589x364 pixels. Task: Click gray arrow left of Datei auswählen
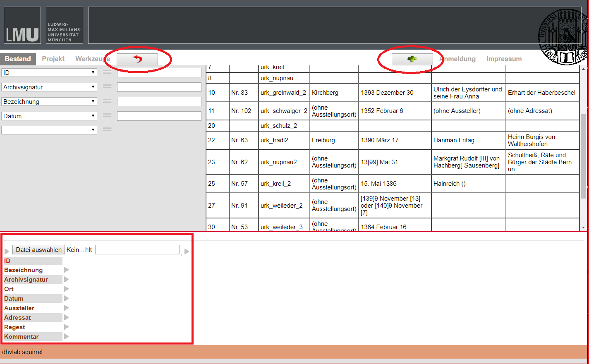(7, 251)
